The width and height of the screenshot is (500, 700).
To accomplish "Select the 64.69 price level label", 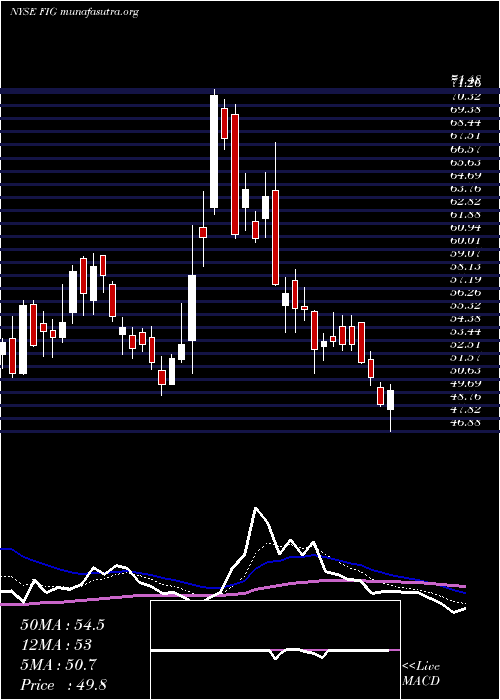I will coord(466,175).
